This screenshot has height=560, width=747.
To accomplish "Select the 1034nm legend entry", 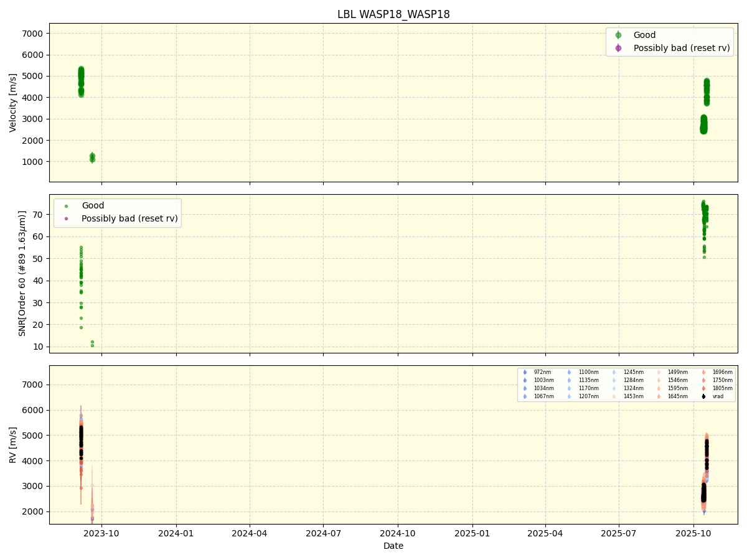I will (543, 388).
